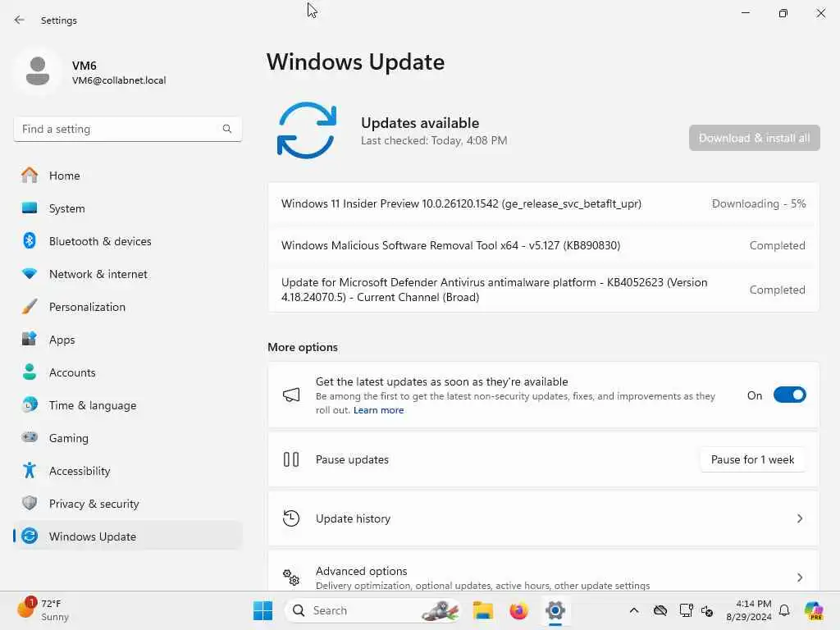Click the Accounts person icon
The image size is (840, 630).
pyautogui.click(x=30, y=372)
